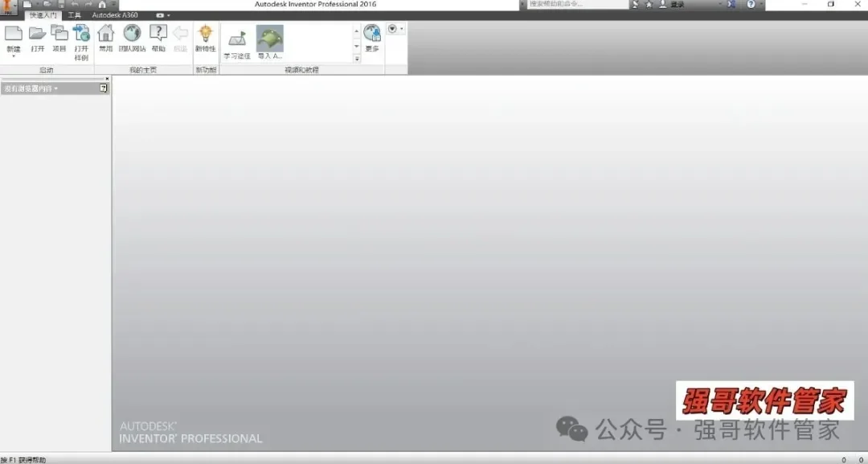868x464 pixels.
Task: Click the 打开样例 (Open Samples) icon
Action: (81, 33)
